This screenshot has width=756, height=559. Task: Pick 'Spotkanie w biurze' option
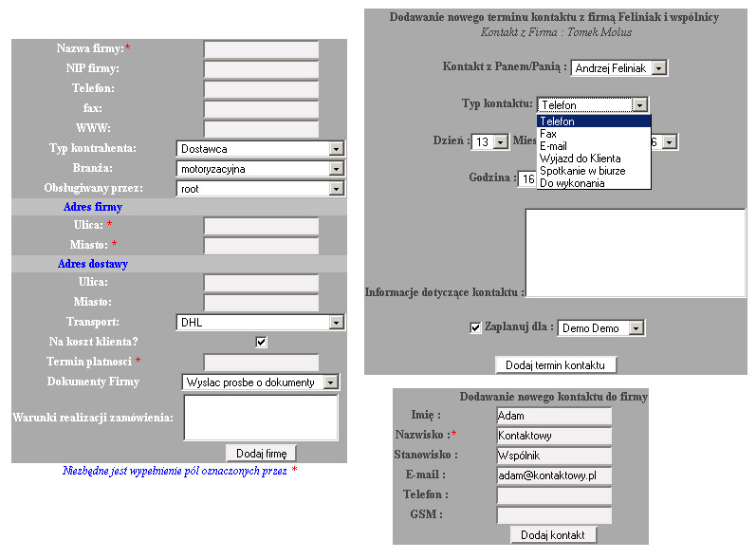pyautogui.click(x=581, y=171)
